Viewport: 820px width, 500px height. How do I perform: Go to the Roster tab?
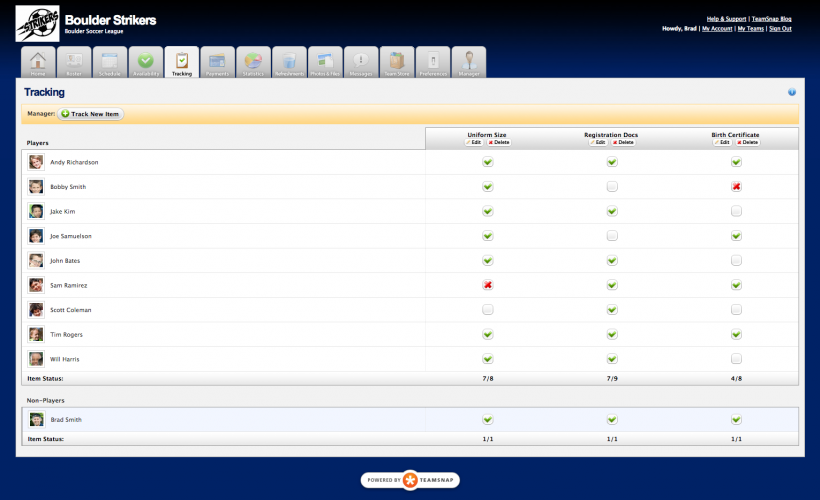coord(74,62)
